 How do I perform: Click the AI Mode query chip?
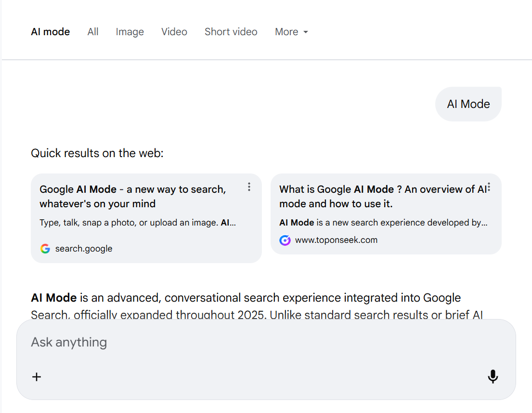[468, 104]
